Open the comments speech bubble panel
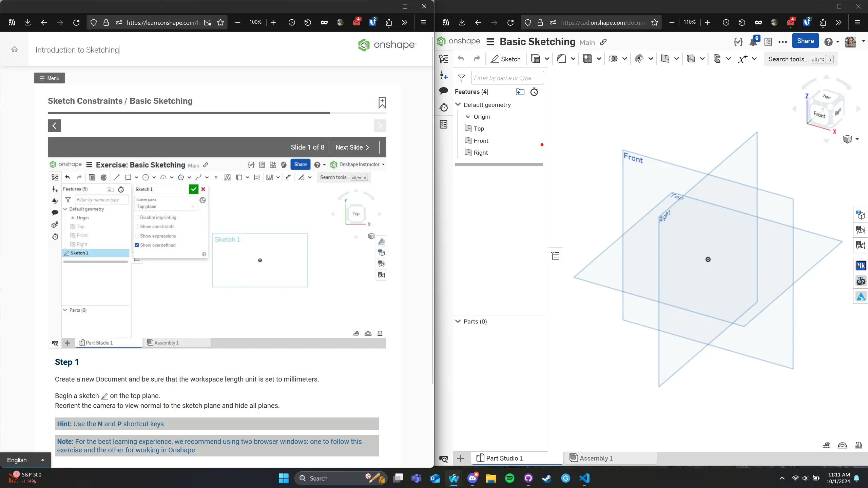Image resolution: width=868 pixels, height=488 pixels. (x=443, y=91)
